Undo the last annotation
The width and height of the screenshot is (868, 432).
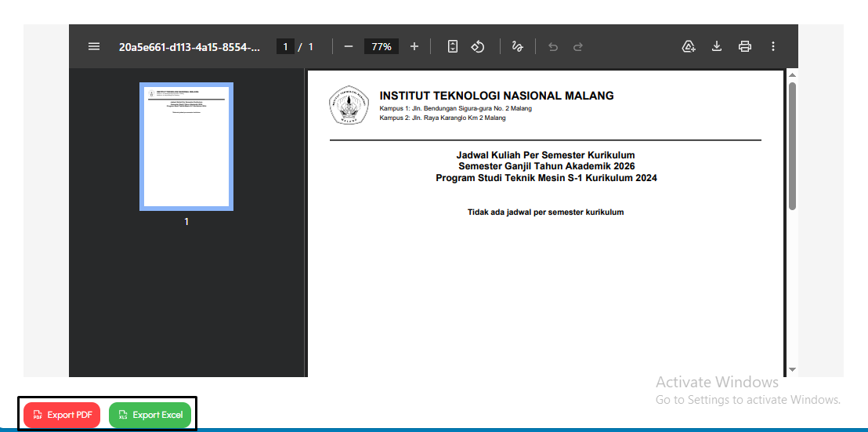point(552,46)
